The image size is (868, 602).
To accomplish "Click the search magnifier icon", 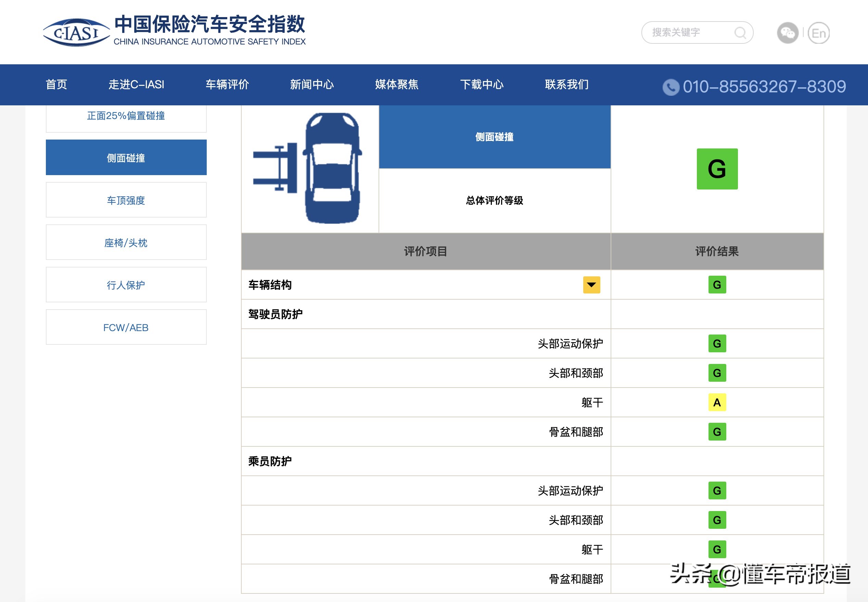I will tap(740, 33).
